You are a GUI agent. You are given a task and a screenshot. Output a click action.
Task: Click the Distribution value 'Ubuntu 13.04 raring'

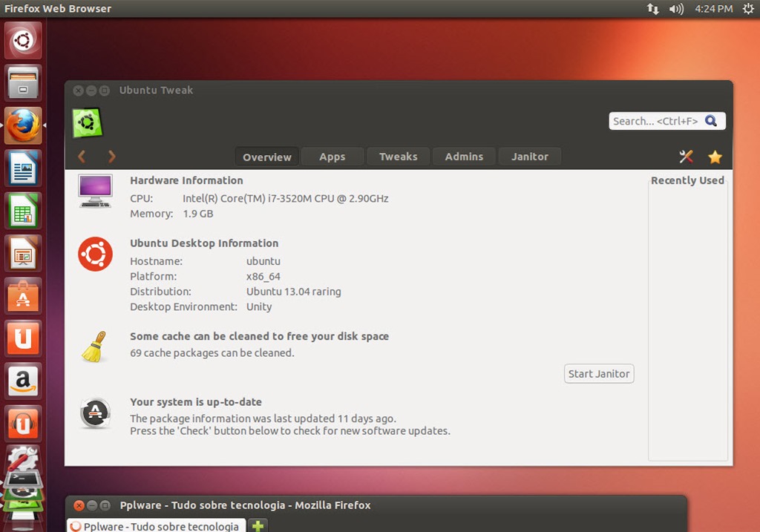[294, 292]
